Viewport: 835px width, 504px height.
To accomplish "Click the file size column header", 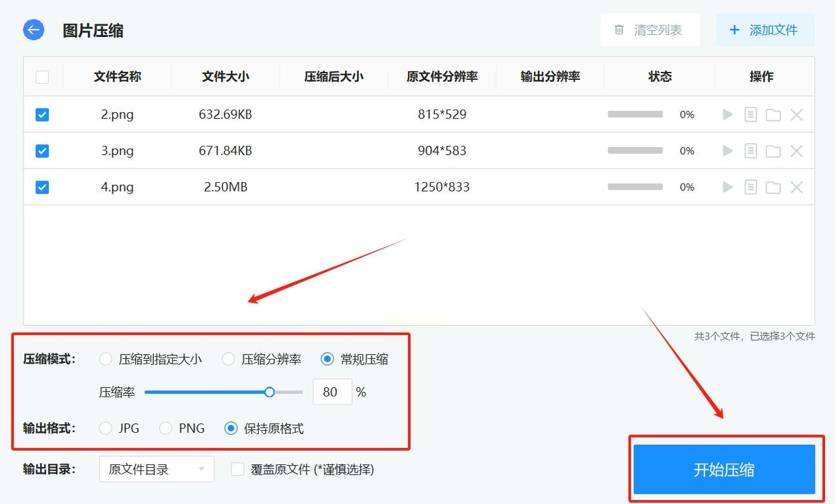I will pyautogui.click(x=226, y=77).
